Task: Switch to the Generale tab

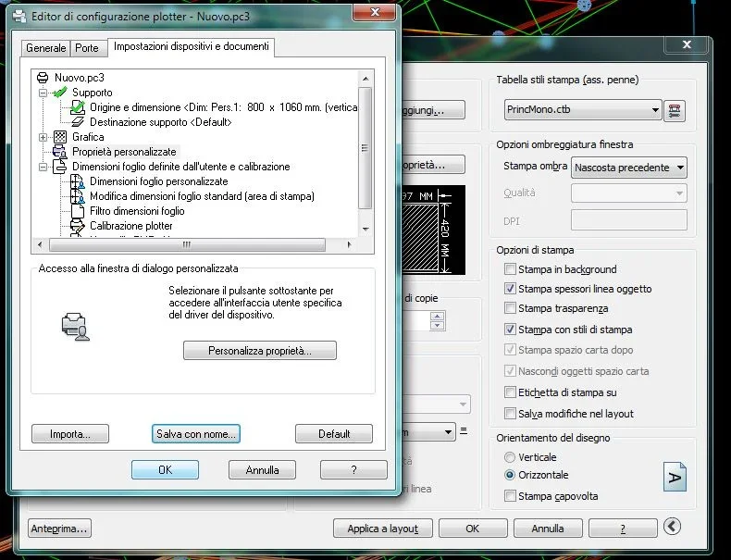Action: [x=46, y=48]
